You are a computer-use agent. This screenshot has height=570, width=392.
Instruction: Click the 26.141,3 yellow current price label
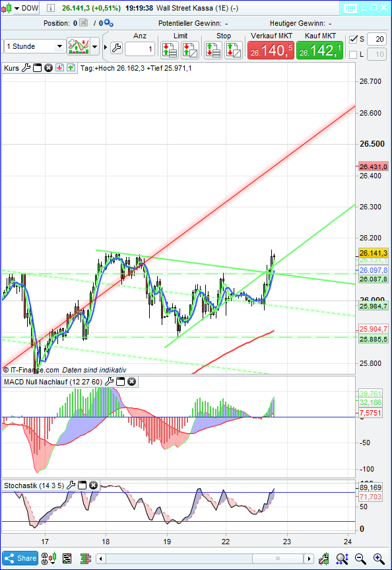(373, 253)
